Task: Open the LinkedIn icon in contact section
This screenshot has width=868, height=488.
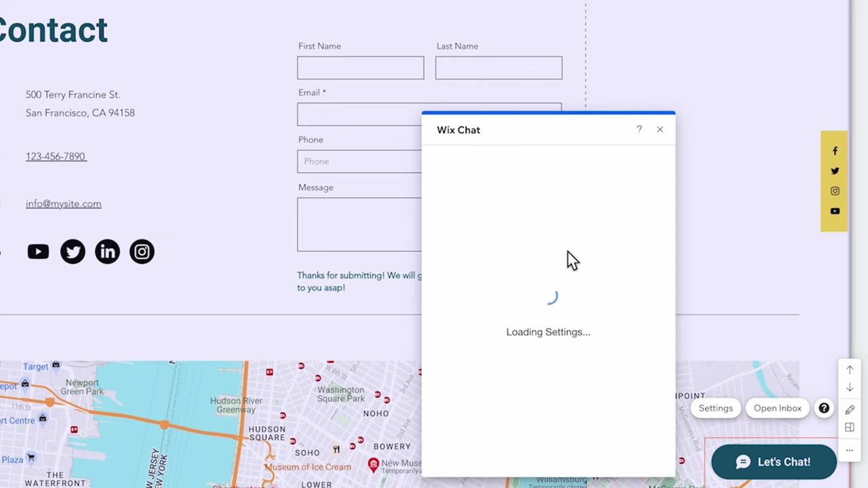Action: [107, 252]
